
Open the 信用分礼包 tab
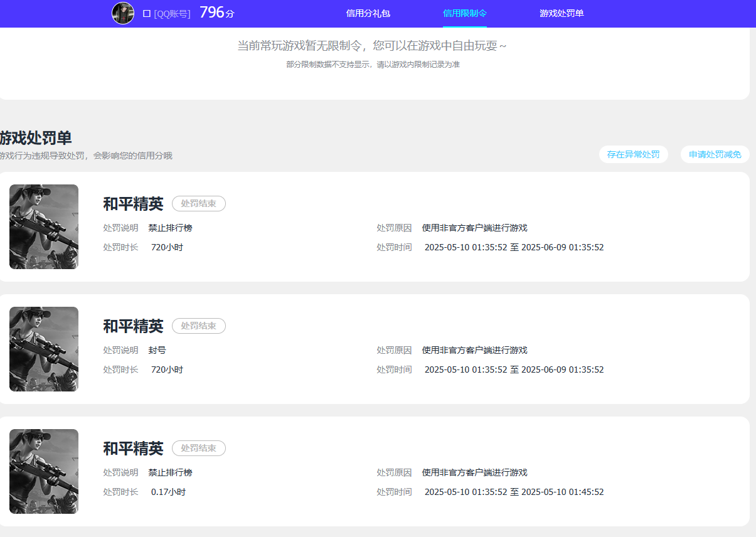tap(368, 13)
